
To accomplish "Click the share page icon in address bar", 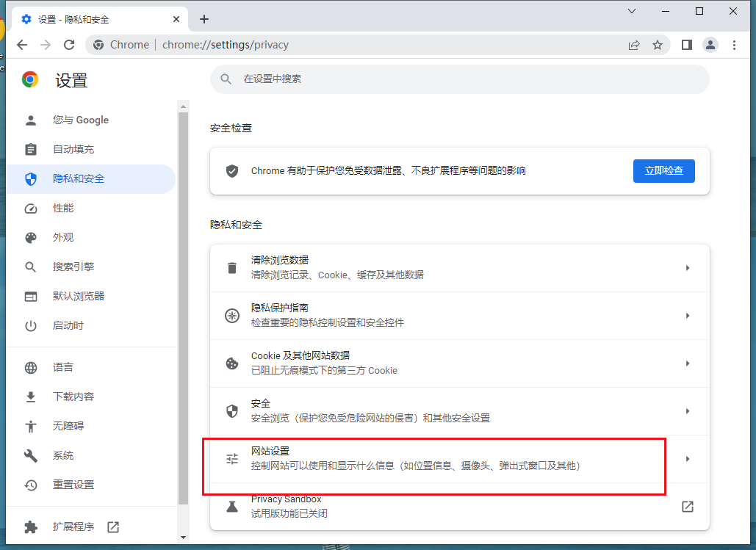I will pos(634,45).
